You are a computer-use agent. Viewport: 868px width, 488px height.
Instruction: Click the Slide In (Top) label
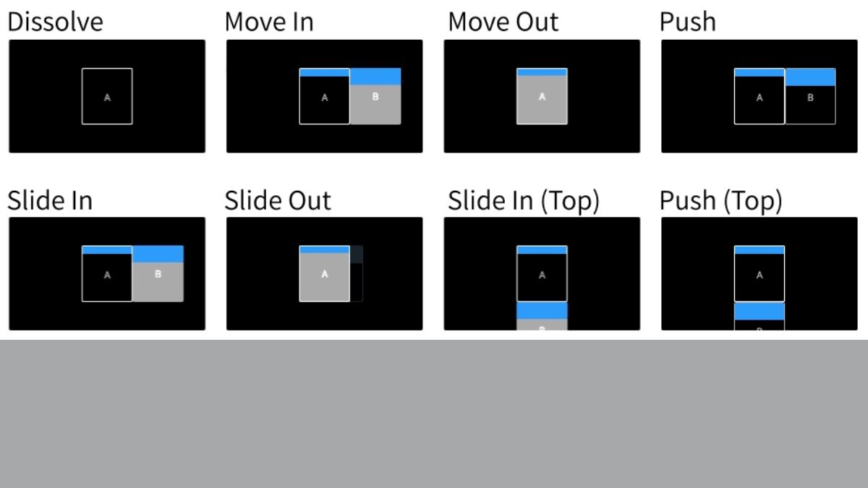(x=524, y=201)
